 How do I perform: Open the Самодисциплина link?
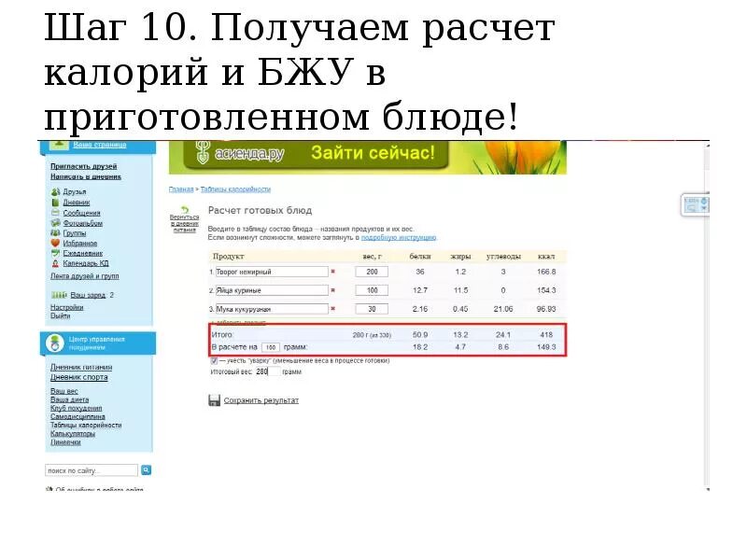[78, 416]
